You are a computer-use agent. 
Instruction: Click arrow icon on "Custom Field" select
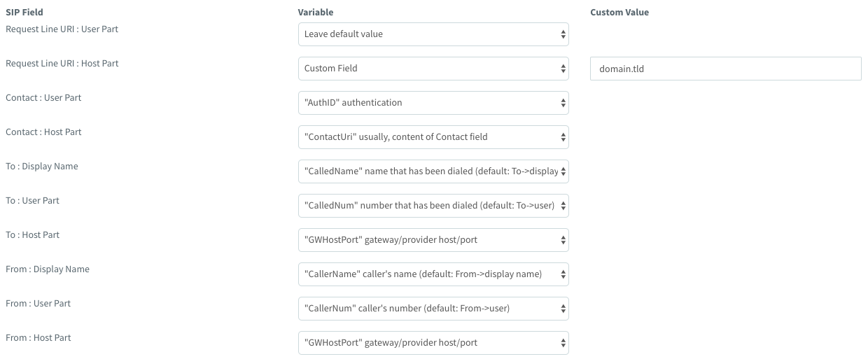pos(563,69)
